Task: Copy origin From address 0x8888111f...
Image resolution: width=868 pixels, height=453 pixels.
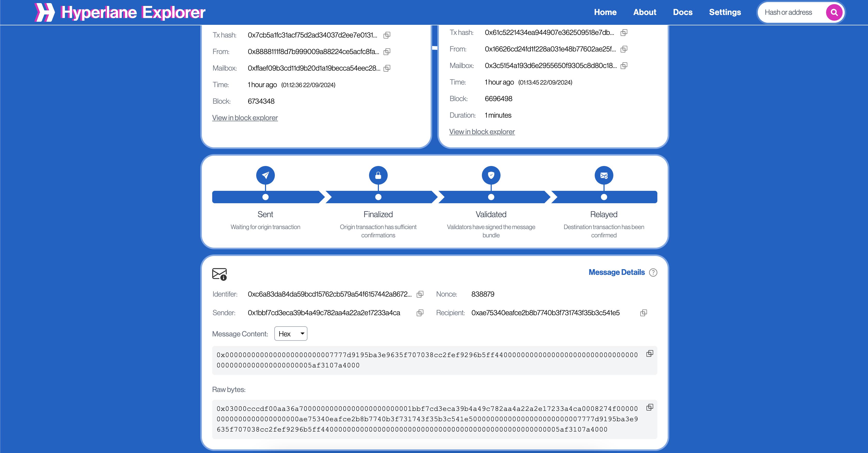Action: 387,51
